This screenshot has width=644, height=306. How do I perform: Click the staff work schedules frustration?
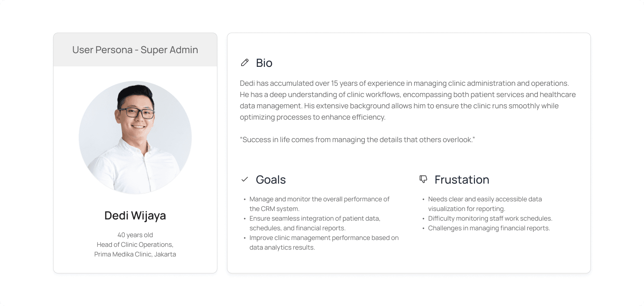click(490, 218)
